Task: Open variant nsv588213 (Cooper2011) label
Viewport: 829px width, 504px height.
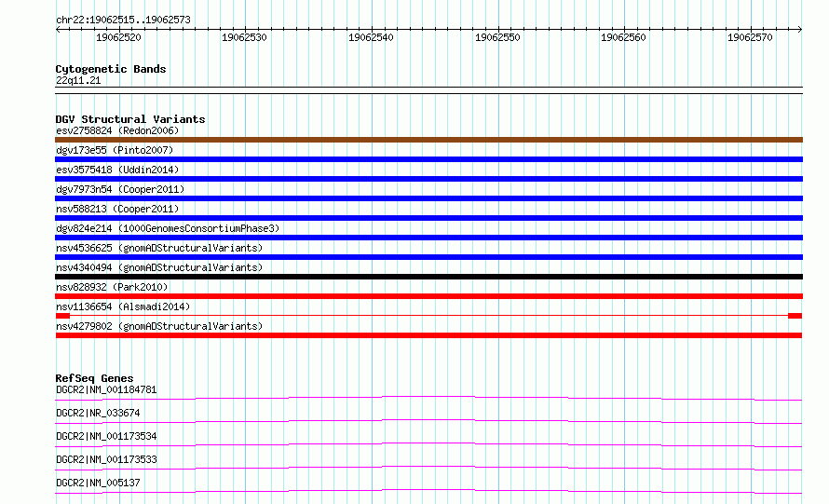Action: [x=117, y=209]
